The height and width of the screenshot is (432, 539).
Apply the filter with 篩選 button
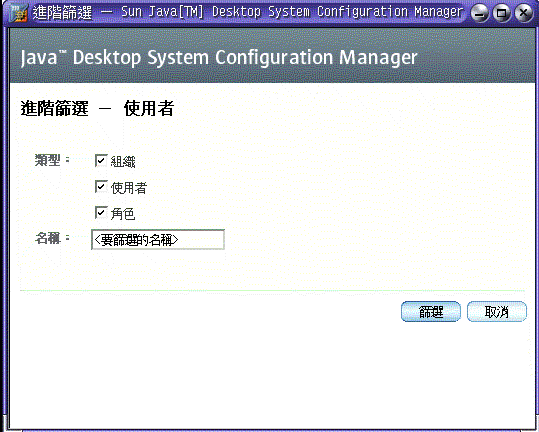click(431, 312)
